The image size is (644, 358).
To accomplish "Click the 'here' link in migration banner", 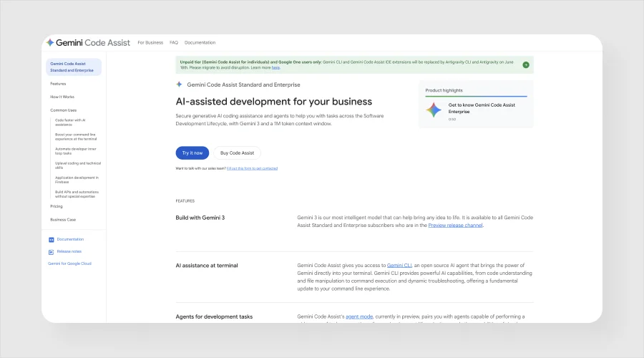I will click(x=275, y=68).
